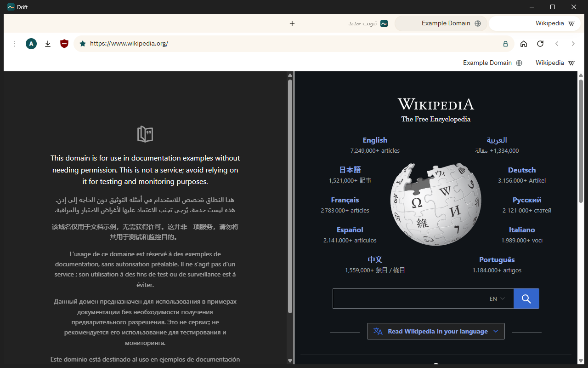This screenshot has height=368, width=588.
Task: Open a new tab with the plus button
Action: coord(292,23)
